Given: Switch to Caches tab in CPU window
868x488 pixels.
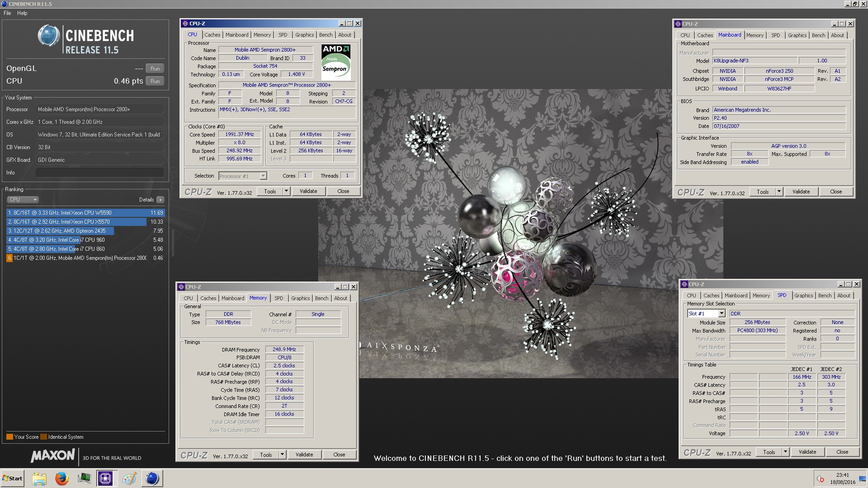Looking at the screenshot, I should [x=212, y=35].
